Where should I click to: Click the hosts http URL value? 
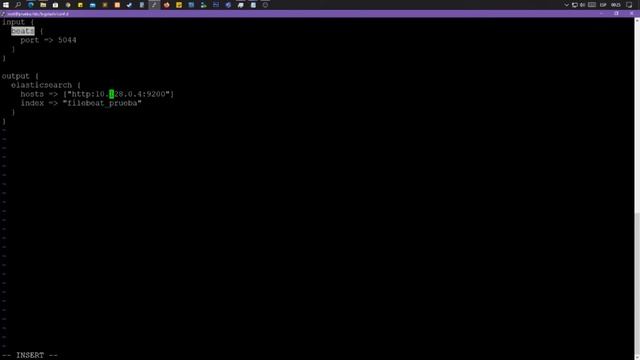[118, 94]
